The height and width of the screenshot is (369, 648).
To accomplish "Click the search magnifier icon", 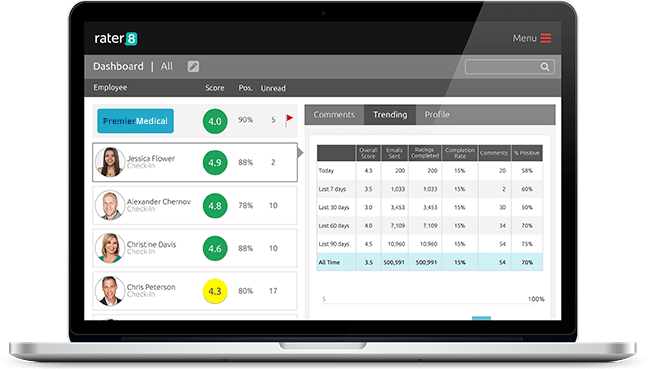I will tap(545, 67).
